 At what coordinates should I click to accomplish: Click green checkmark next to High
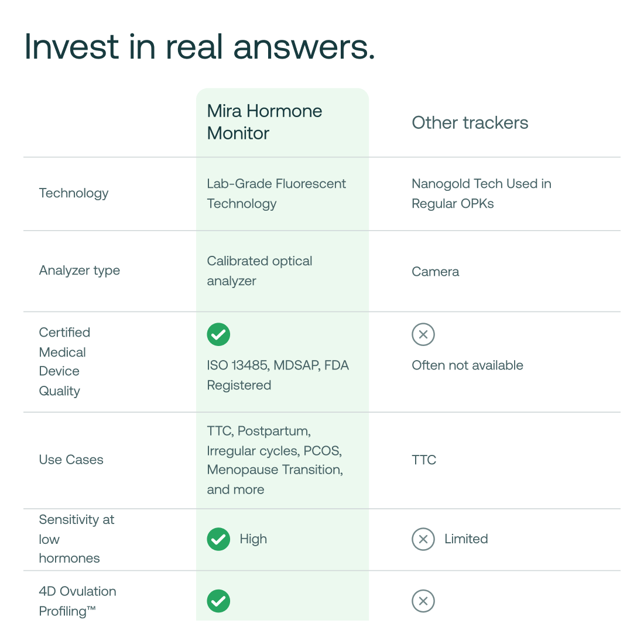(x=218, y=539)
